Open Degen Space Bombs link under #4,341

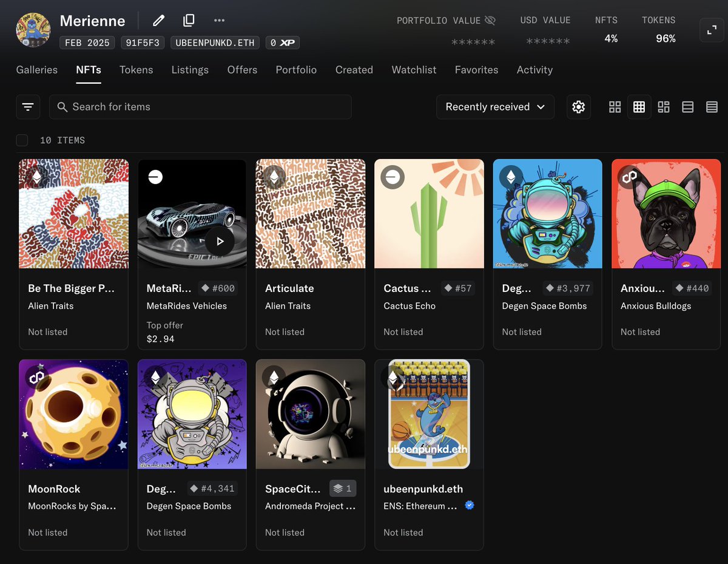(x=189, y=506)
